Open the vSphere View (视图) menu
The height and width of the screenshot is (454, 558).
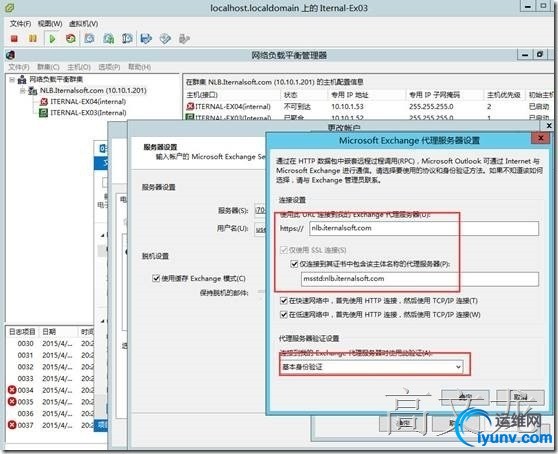click(x=50, y=24)
